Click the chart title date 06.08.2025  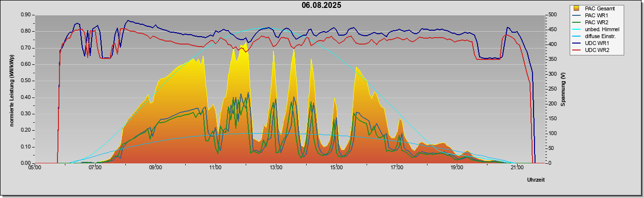(322, 5)
